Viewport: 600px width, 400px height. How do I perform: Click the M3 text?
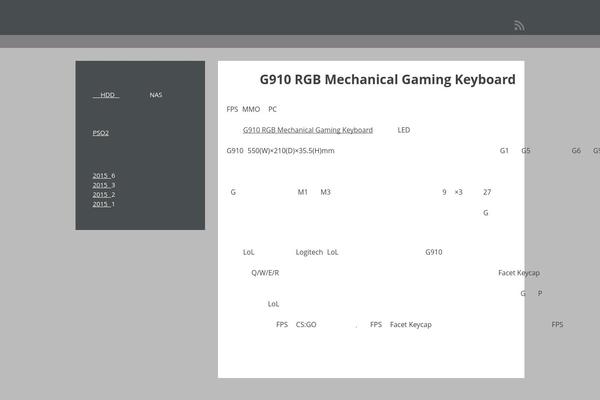pyautogui.click(x=325, y=192)
